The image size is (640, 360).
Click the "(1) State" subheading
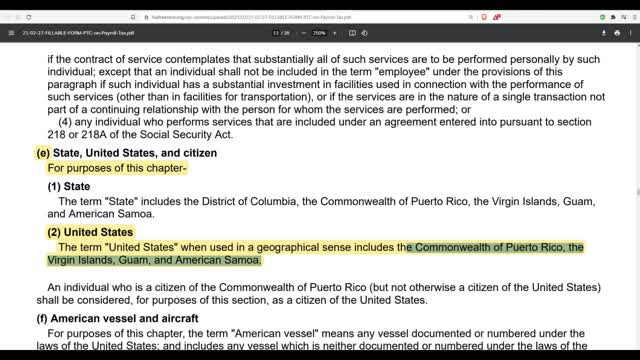coord(69,187)
